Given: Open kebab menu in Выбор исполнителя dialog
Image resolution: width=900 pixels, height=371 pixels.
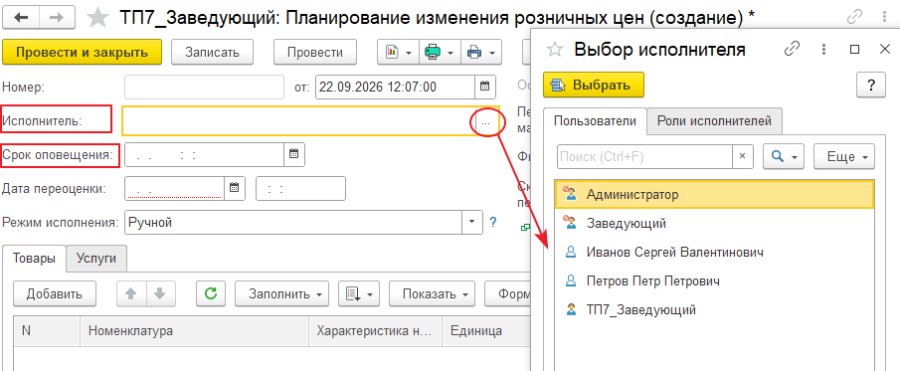Looking at the screenshot, I should pyautogui.click(x=824, y=49).
